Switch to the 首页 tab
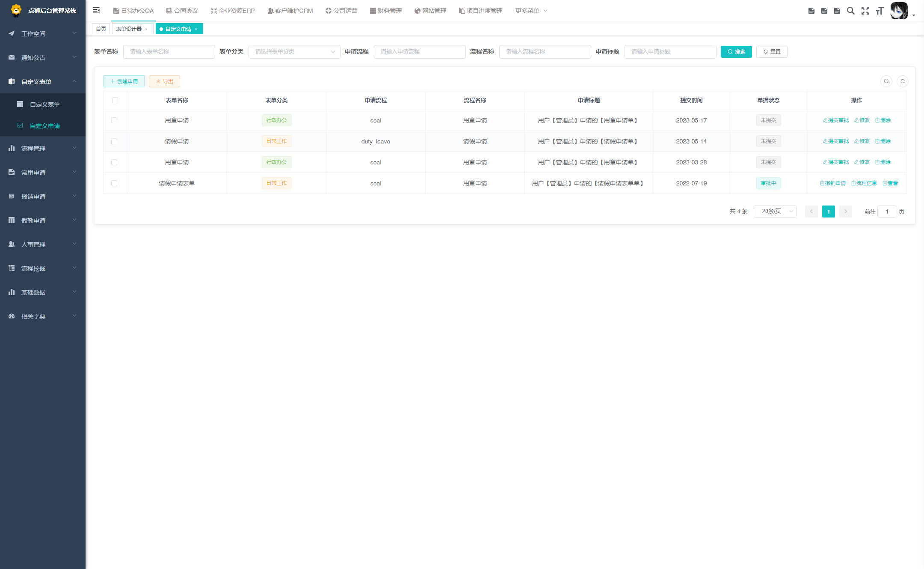Image resolution: width=924 pixels, height=569 pixels. (101, 29)
